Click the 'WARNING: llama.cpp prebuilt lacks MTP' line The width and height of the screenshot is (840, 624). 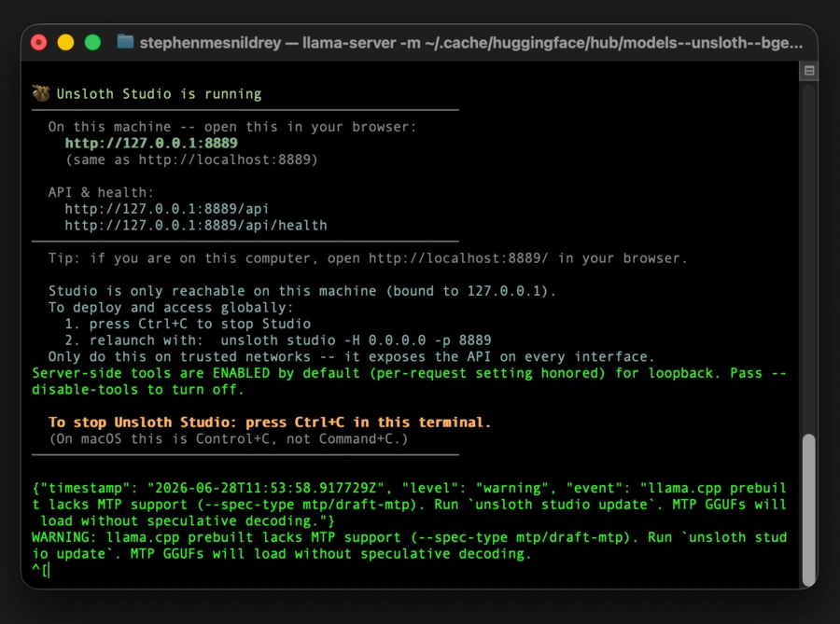pos(410,537)
